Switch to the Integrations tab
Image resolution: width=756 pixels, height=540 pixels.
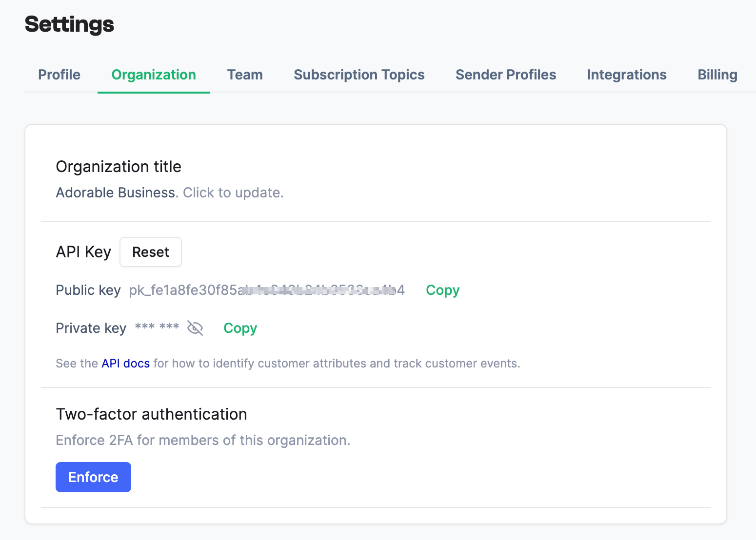(x=627, y=75)
